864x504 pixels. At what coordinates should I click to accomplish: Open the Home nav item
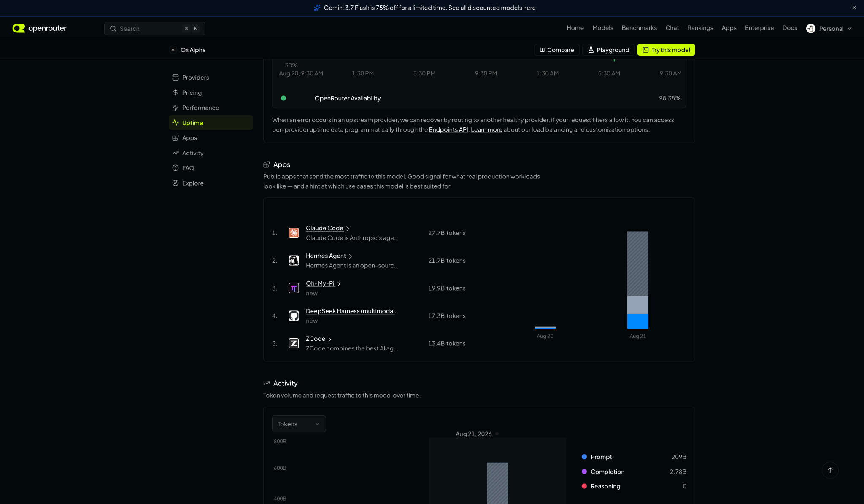(x=575, y=28)
